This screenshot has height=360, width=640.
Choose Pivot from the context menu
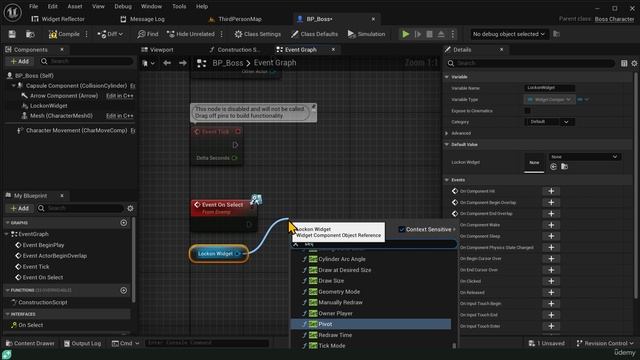tap(371, 324)
